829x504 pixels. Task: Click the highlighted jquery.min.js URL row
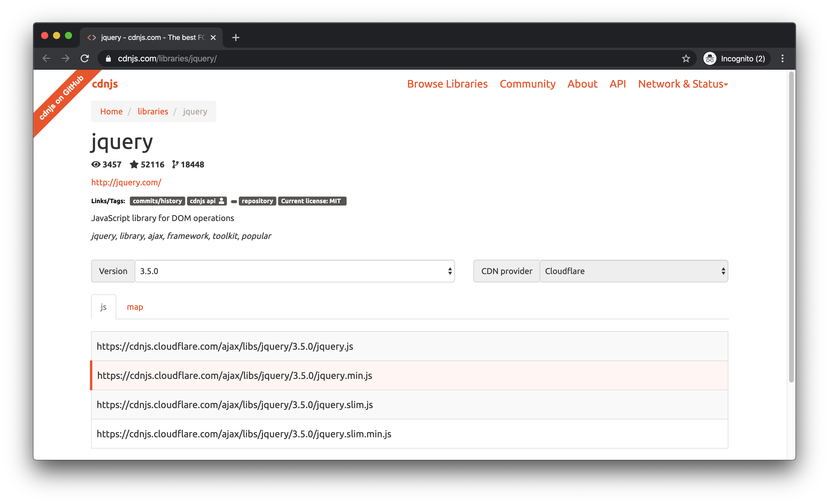tap(234, 376)
